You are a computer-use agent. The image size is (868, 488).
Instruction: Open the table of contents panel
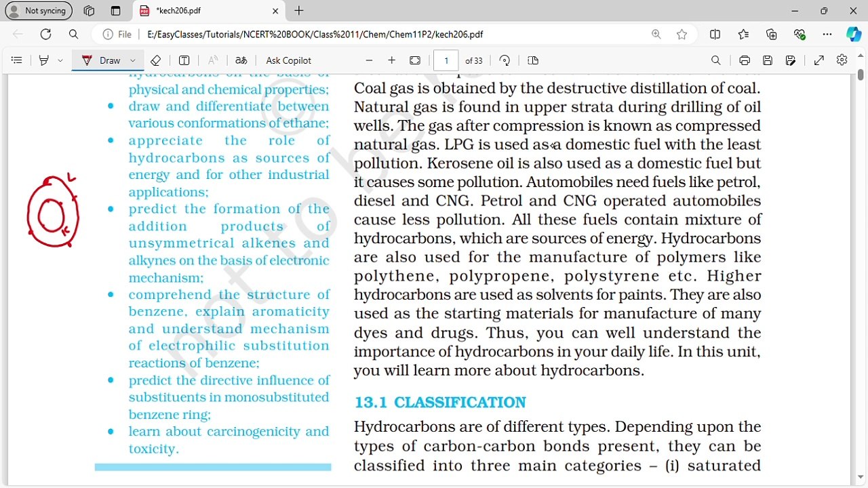pyautogui.click(x=17, y=60)
